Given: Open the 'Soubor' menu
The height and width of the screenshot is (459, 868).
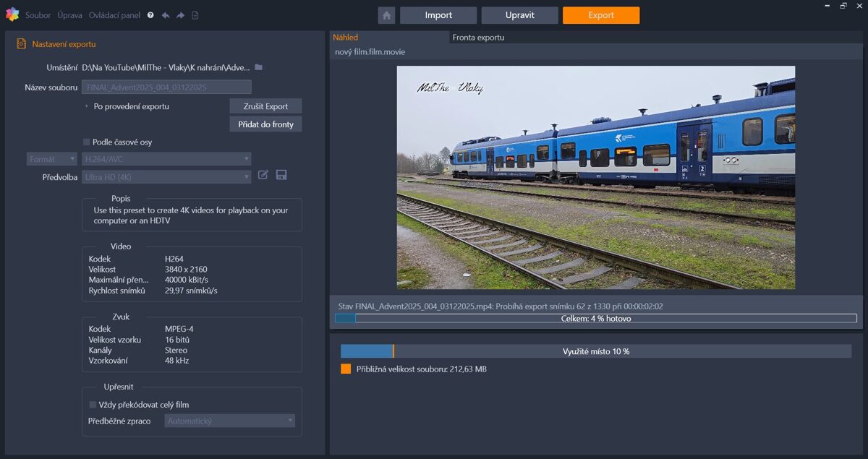Looking at the screenshot, I should pos(38,15).
